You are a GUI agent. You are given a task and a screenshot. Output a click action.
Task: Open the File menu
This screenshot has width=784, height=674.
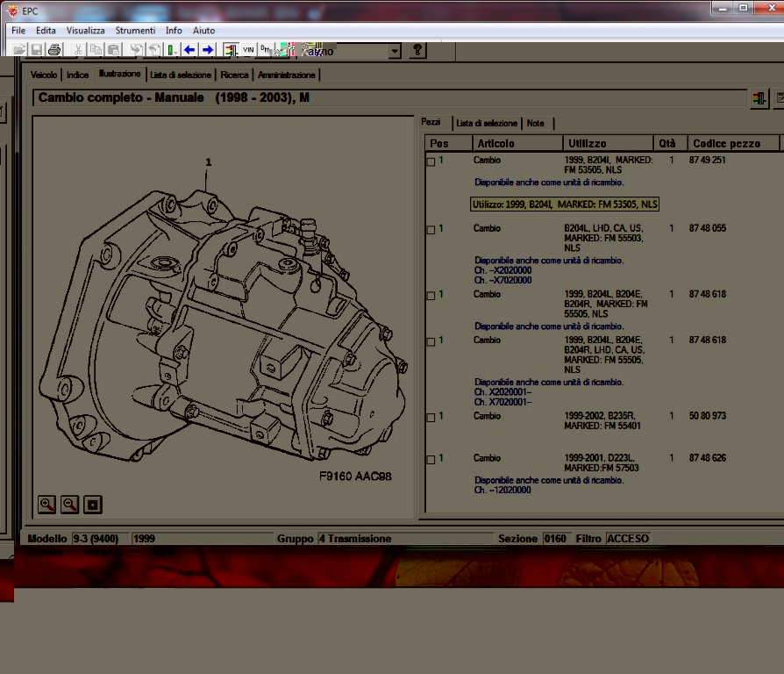[18, 31]
